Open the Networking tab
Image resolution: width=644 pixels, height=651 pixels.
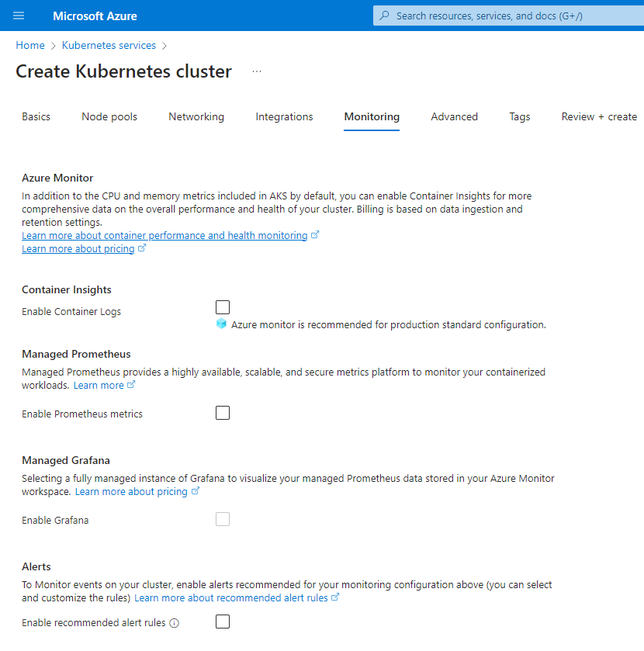coord(196,117)
